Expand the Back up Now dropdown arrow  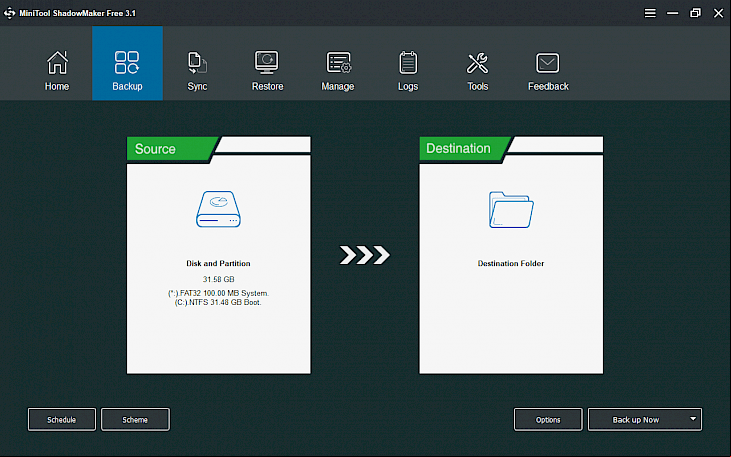[693, 419]
